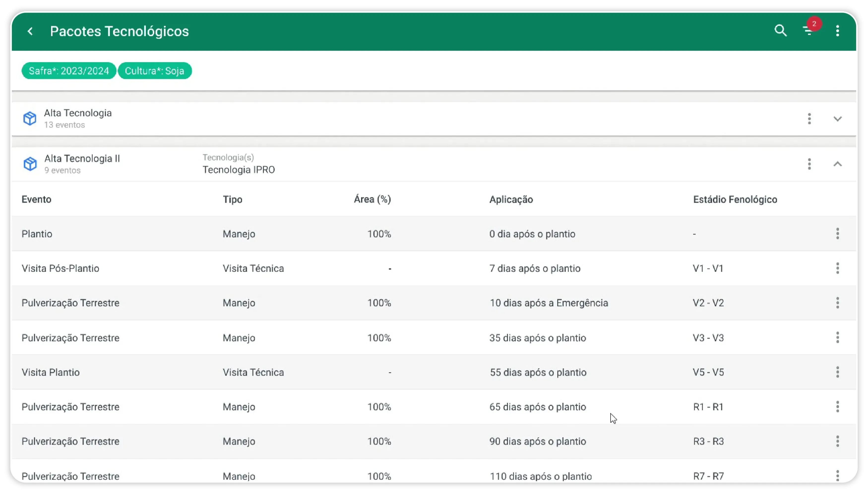
Task: Open row menu for the 35 dias após o plantio event
Action: pyautogui.click(x=837, y=338)
